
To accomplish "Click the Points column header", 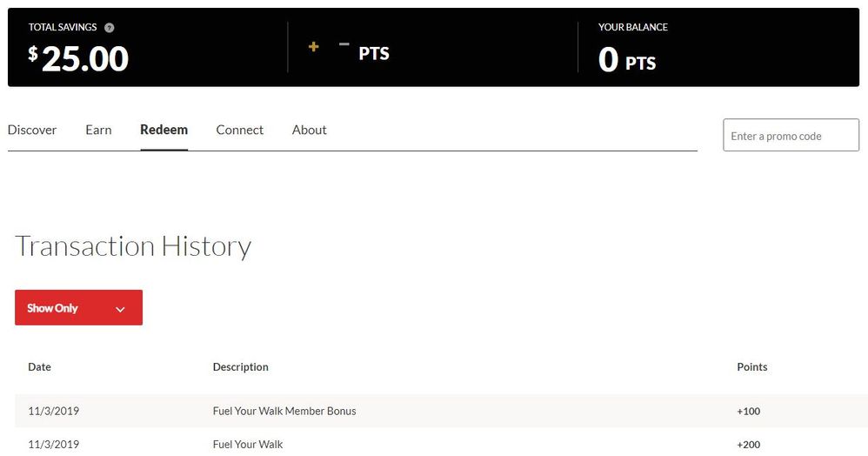I will 751,367.
